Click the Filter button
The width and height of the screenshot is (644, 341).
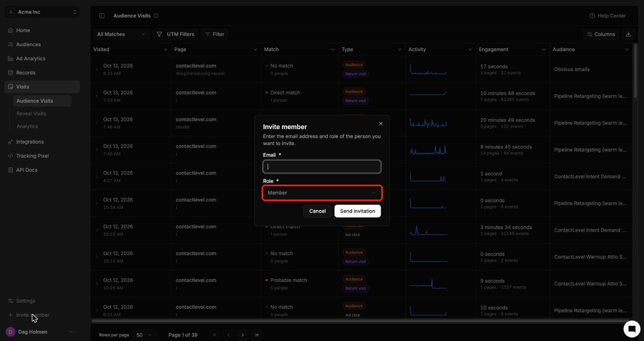click(x=215, y=34)
